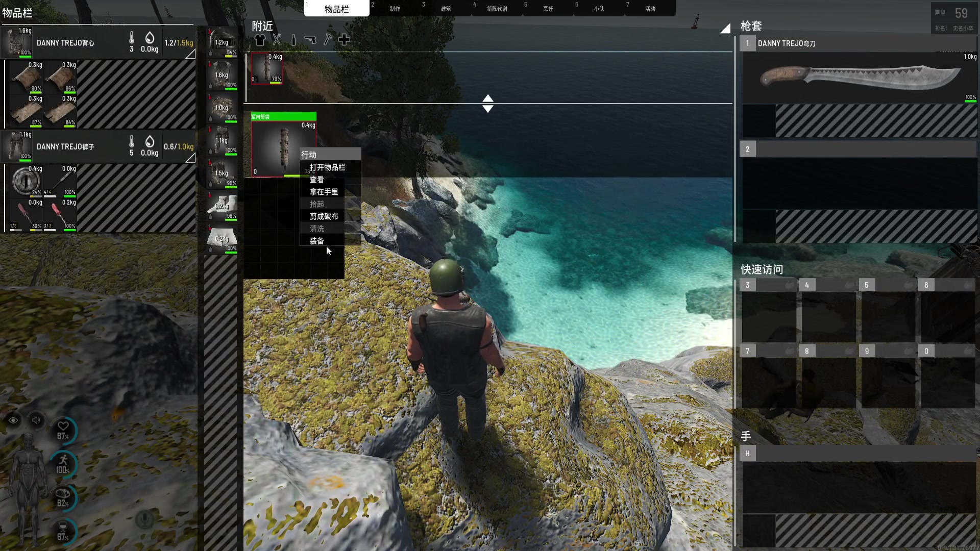The image size is (980, 551).
Task: Click the nearby divider up/down arrows
Action: tap(488, 103)
